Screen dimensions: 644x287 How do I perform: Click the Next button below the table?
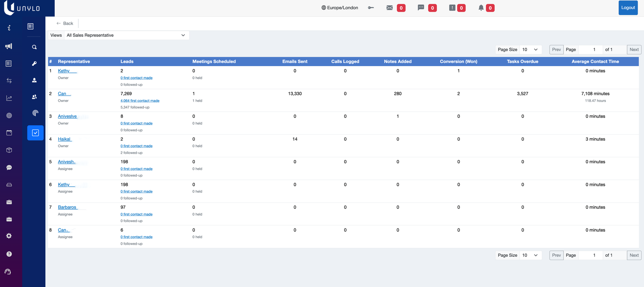(634, 255)
